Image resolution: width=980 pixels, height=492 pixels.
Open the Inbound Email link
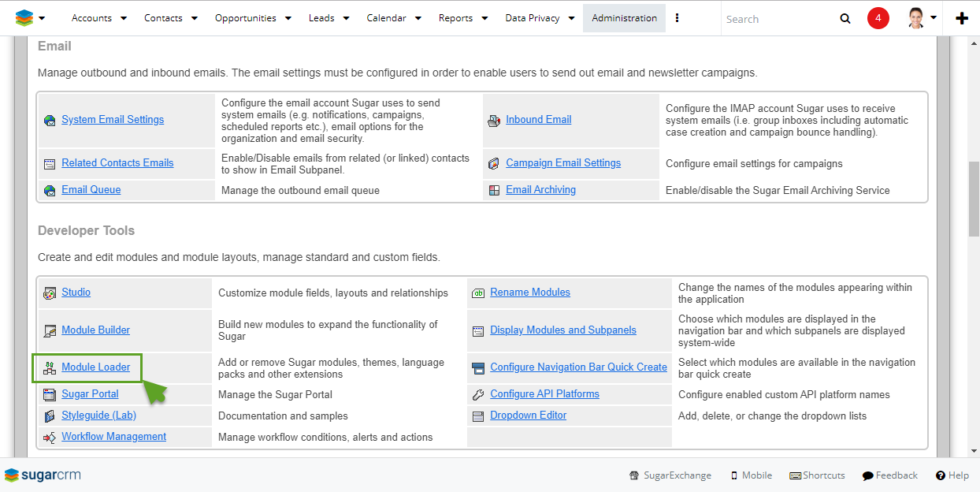coord(539,120)
